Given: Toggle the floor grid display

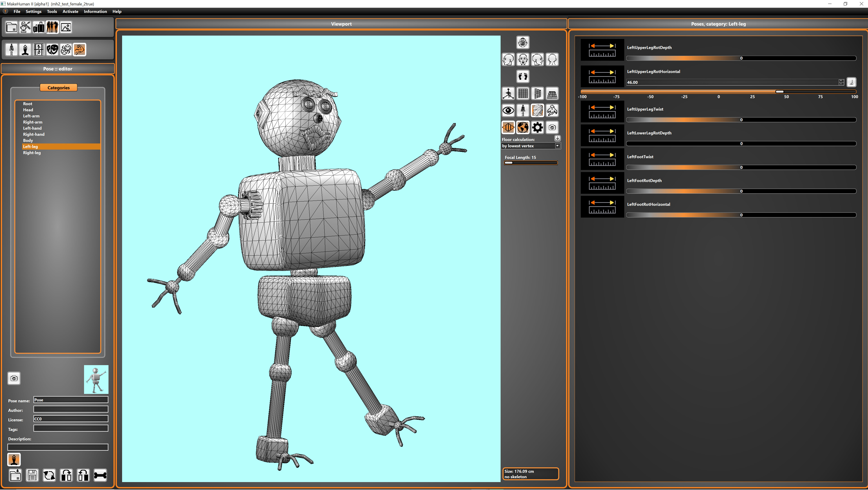Looking at the screenshot, I should (552, 93).
